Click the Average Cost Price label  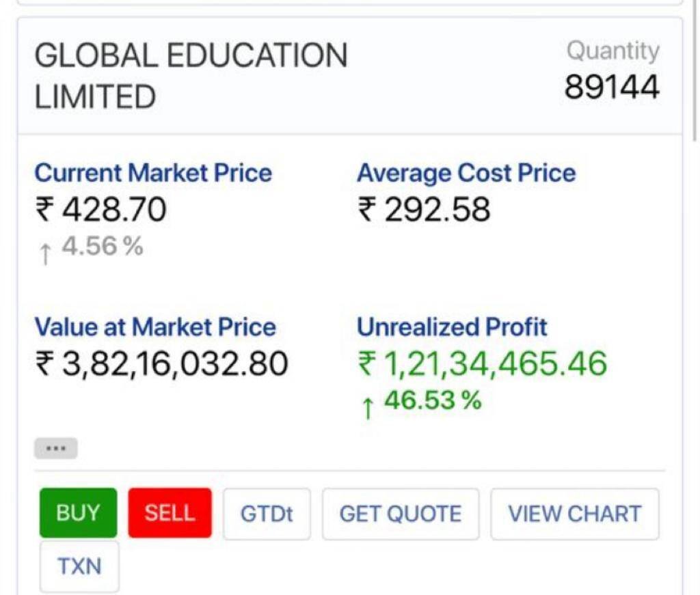point(466,173)
